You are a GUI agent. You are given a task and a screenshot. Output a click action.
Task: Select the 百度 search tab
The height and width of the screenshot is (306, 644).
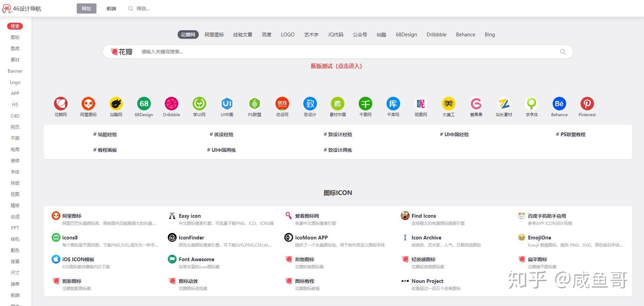pos(267,35)
